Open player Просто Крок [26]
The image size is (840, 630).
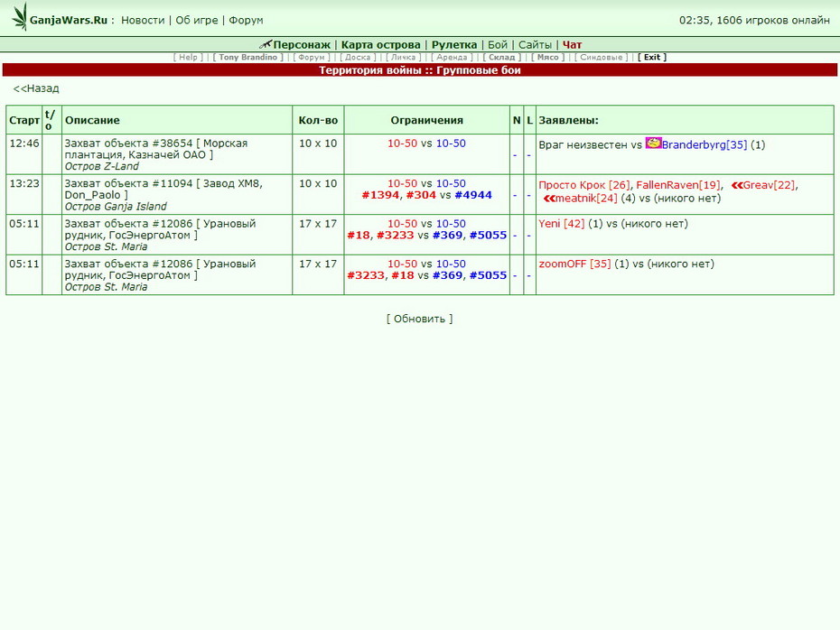point(584,185)
